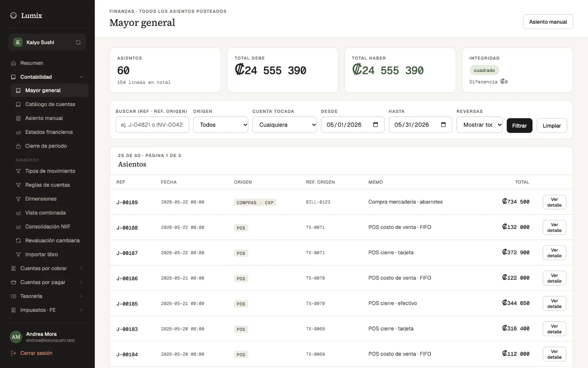Click reference BILL-0123 in the table
588x368 pixels.
pos(318,202)
